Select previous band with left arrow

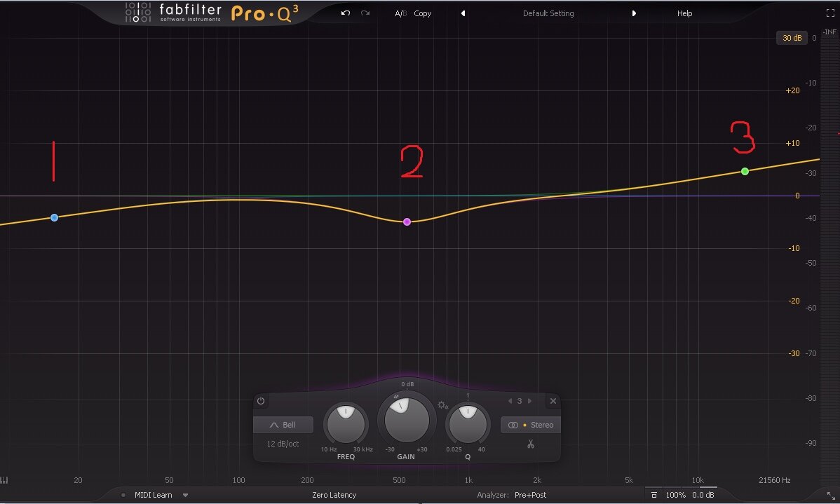click(x=510, y=401)
